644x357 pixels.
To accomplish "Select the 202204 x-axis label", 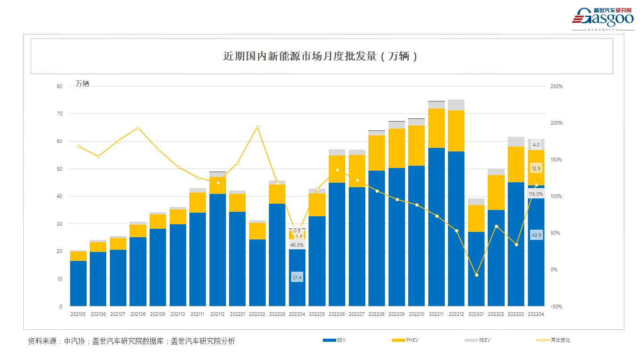I will pos(297,315).
